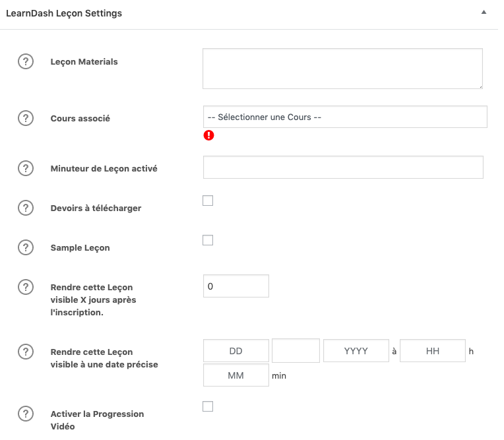Open help for visible à une date précise
Viewport: 504px width, 440px height.
point(26,352)
